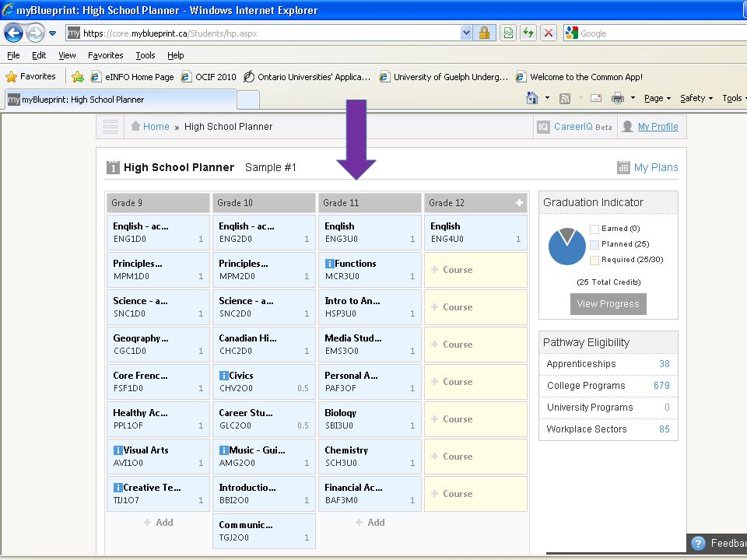This screenshot has width=747, height=560.
Task: Click the Print icon
Action: [617, 99]
